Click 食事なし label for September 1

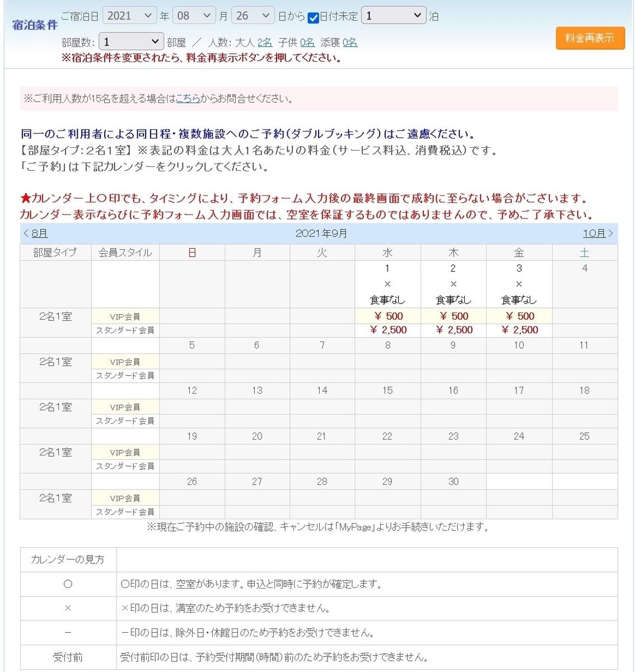point(387,300)
